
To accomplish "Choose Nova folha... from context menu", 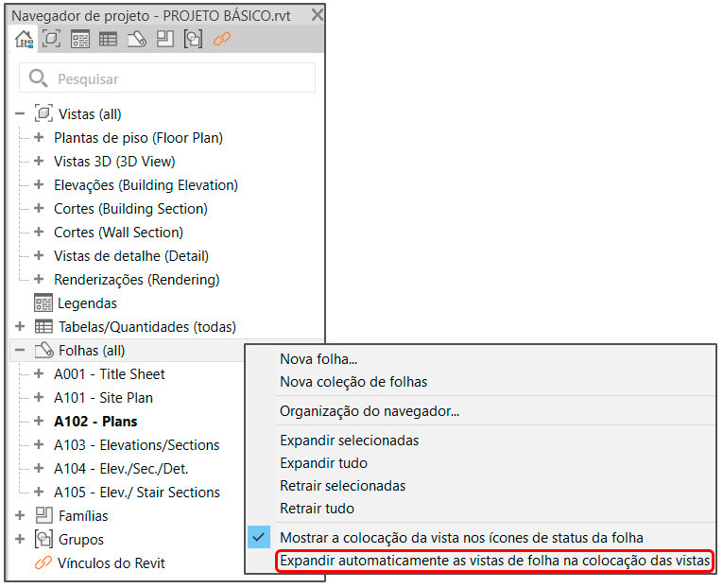I will 318,359.
